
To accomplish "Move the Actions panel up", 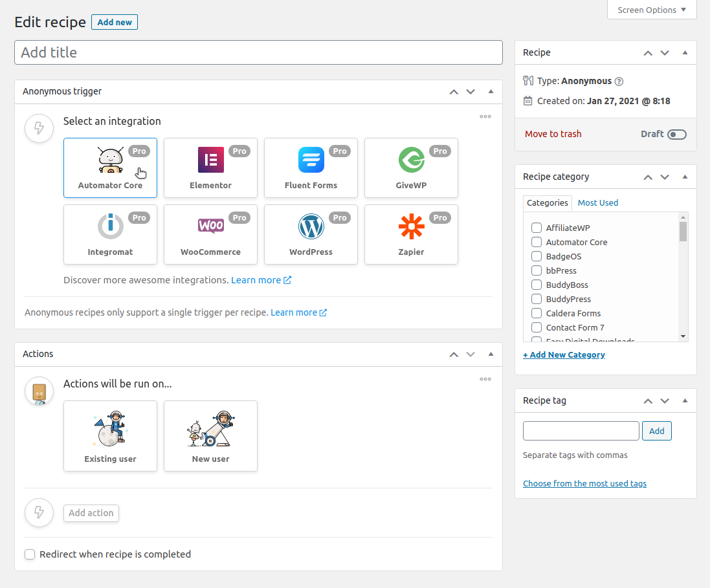I will [x=454, y=354].
